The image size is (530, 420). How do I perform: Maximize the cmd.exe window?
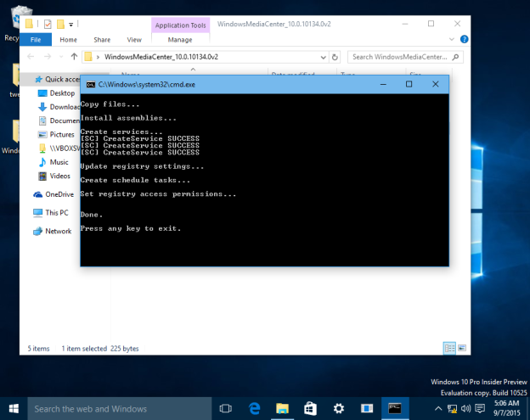pos(409,84)
